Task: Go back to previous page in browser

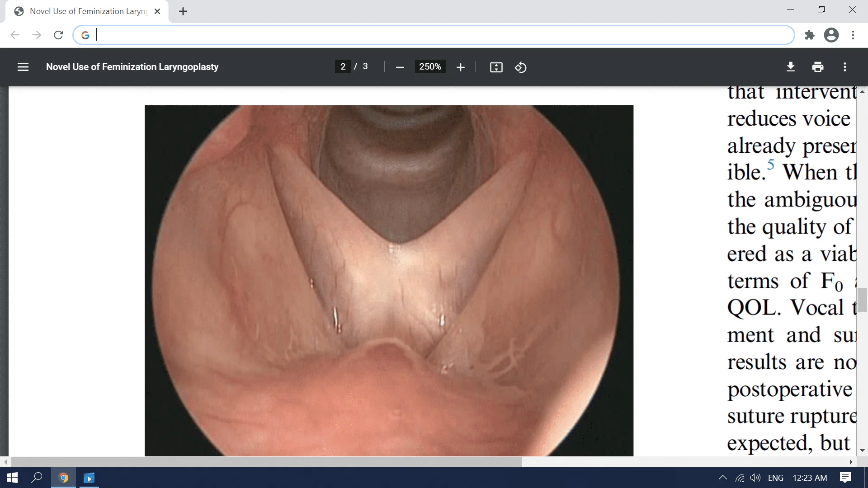Action: (15, 35)
